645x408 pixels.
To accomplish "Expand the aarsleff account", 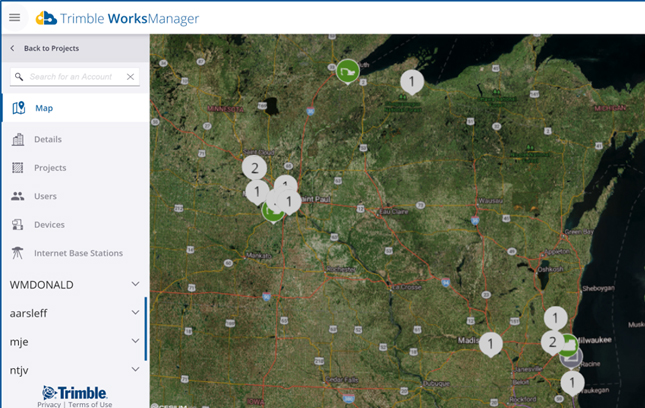I will (x=135, y=313).
